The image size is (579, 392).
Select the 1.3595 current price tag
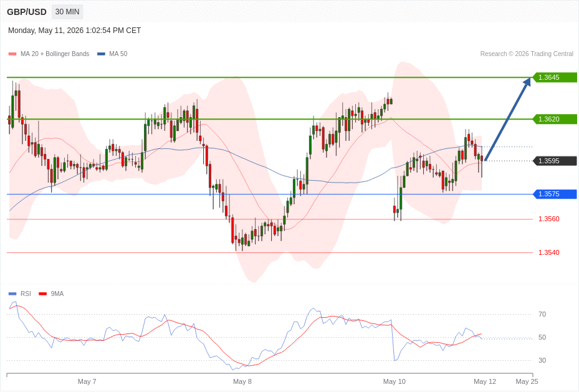click(555, 161)
